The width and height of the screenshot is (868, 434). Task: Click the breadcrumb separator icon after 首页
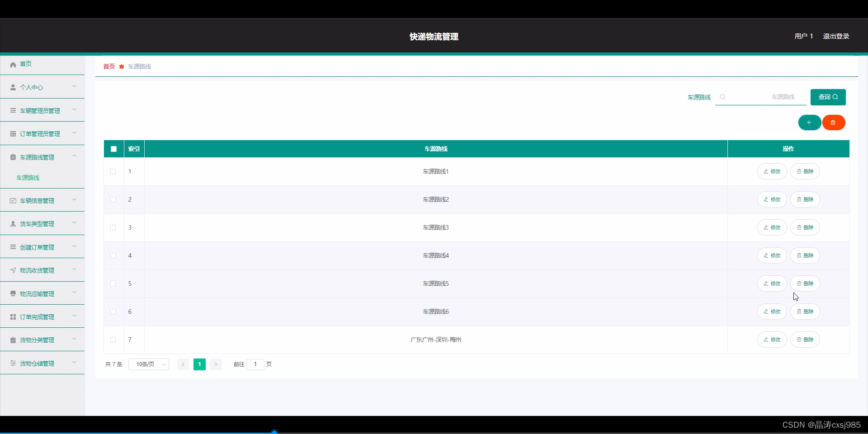122,66
